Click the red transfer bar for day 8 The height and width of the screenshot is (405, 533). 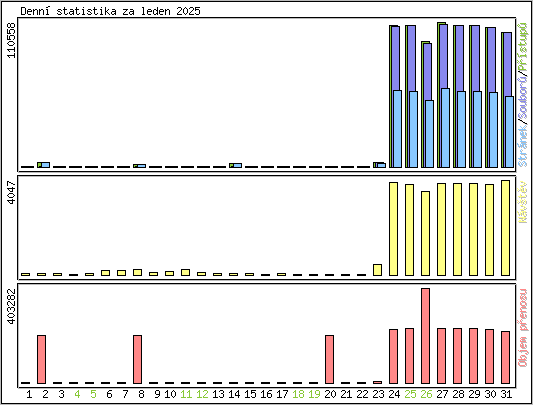pyautogui.click(x=137, y=359)
